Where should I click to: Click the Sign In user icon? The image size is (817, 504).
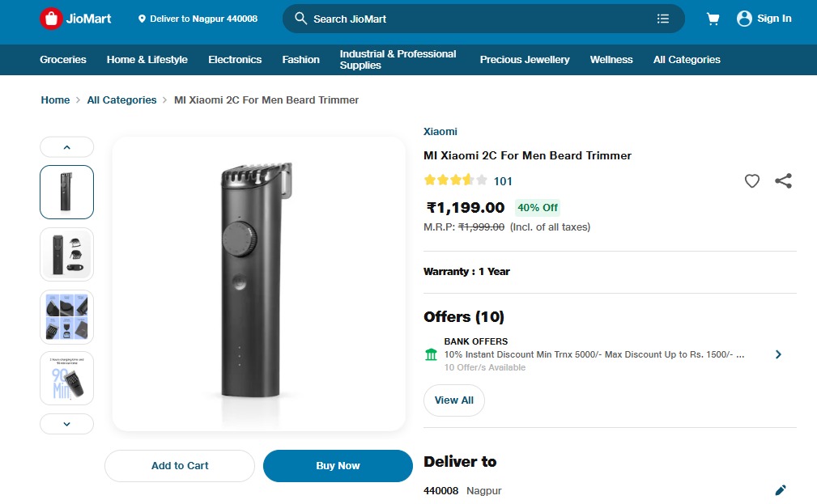(744, 19)
